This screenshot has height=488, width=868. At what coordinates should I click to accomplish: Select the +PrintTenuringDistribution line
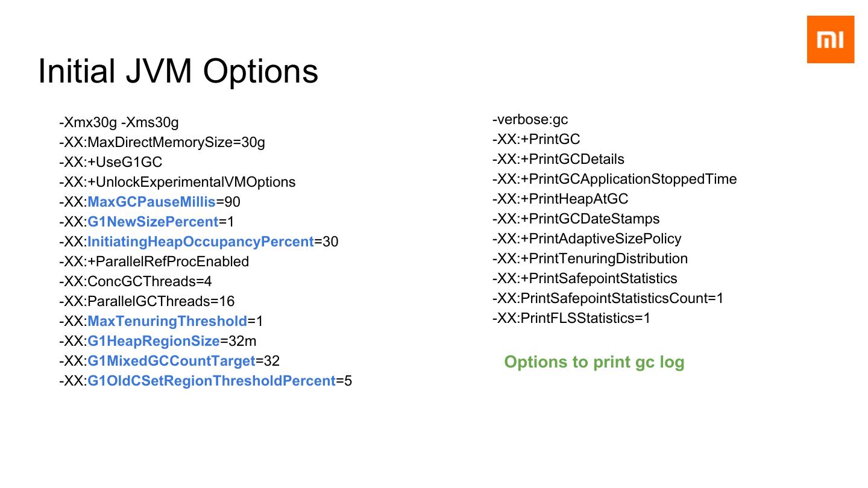(x=590, y=258)
